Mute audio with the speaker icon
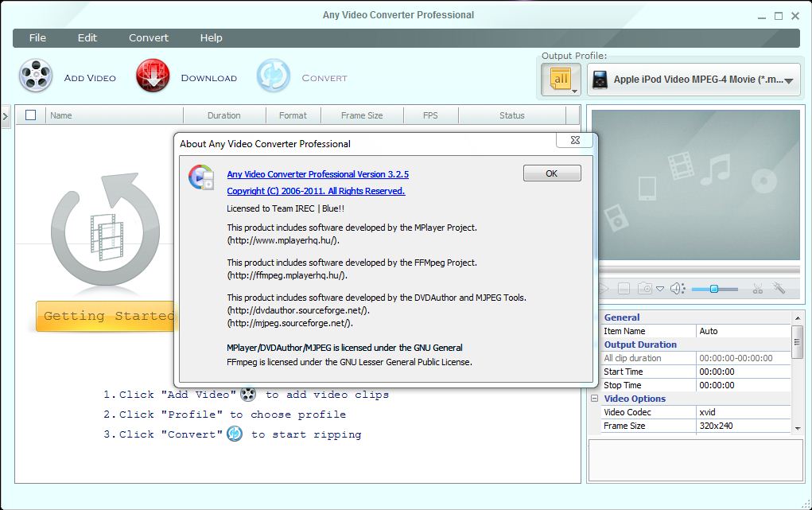The height and width of the screenshot is (510, 812). (x=678, y=289)
